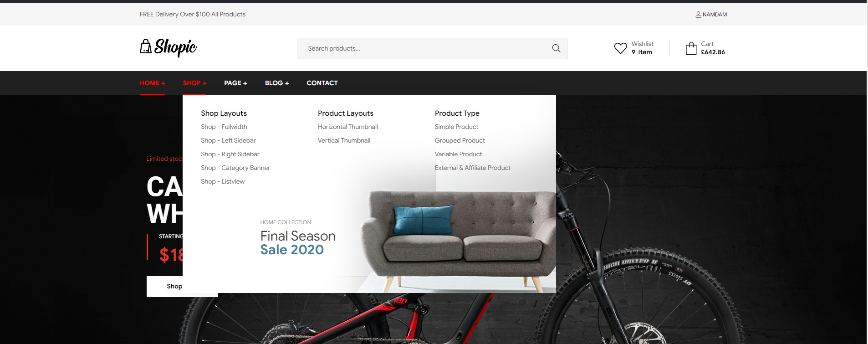The image size is (868, 344).
Task: Choose Vertical Thumbnail layout
Action: pos(344,140)
